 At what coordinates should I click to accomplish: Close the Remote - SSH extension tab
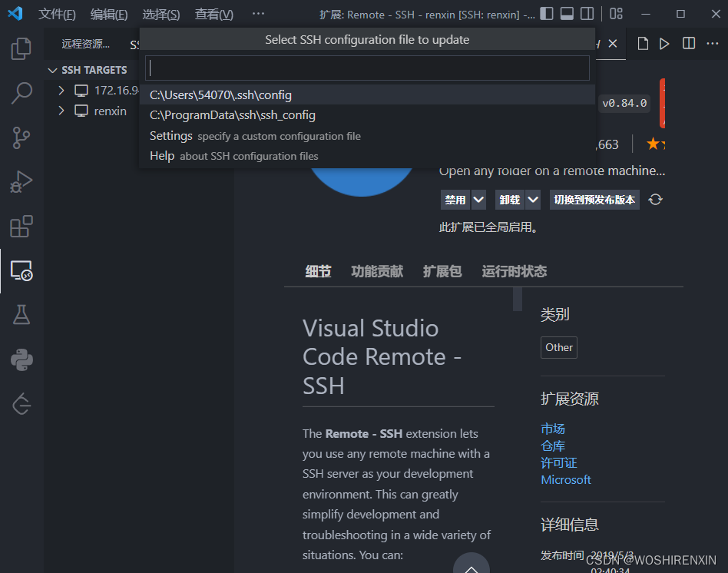613,44
